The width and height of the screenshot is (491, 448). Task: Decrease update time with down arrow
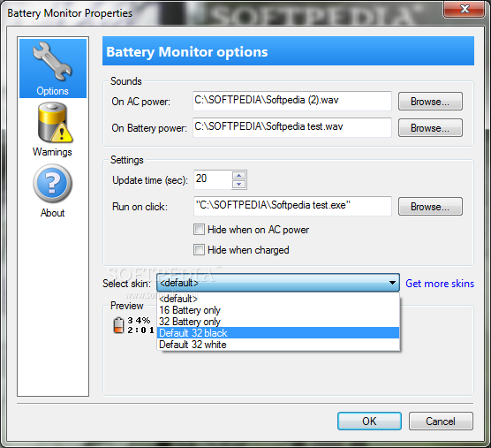[239, 184]
